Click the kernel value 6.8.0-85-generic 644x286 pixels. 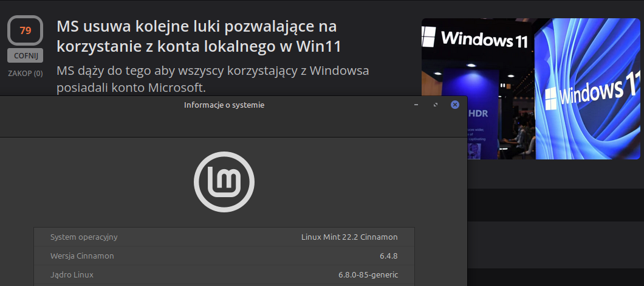[x=368, y=274]
